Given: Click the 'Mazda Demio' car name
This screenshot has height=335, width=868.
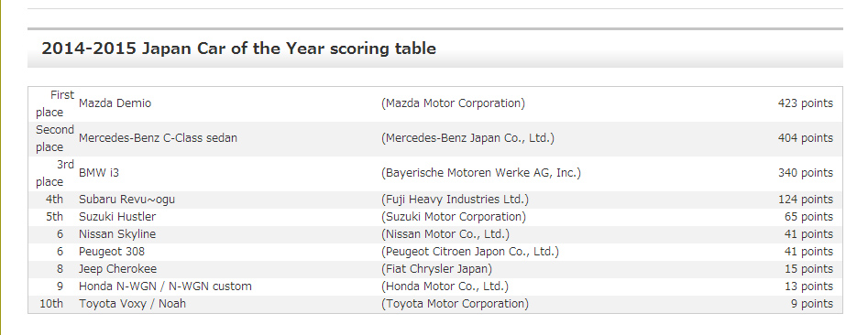Looking at the screenshot, I should (x=115, y=103).
